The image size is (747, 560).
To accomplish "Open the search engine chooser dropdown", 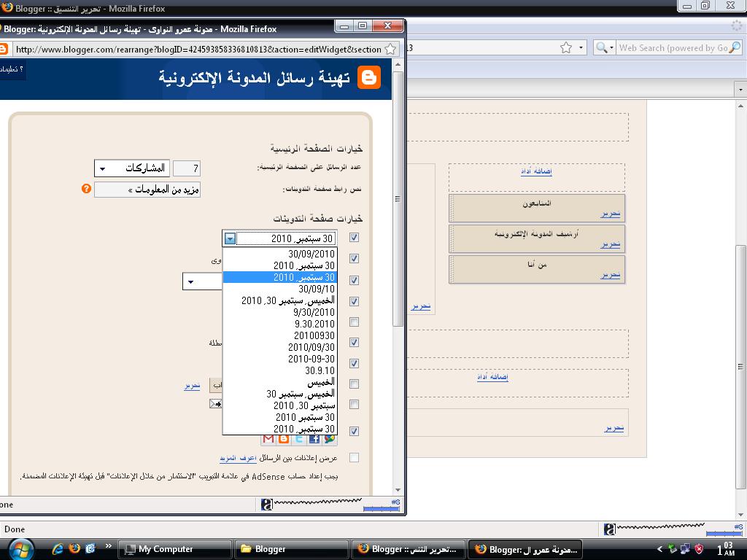I will [604, 47].
